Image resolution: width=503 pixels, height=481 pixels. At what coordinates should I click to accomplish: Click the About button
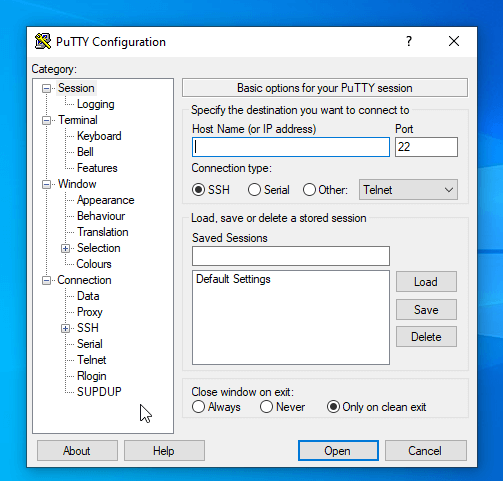coord(77,451)
